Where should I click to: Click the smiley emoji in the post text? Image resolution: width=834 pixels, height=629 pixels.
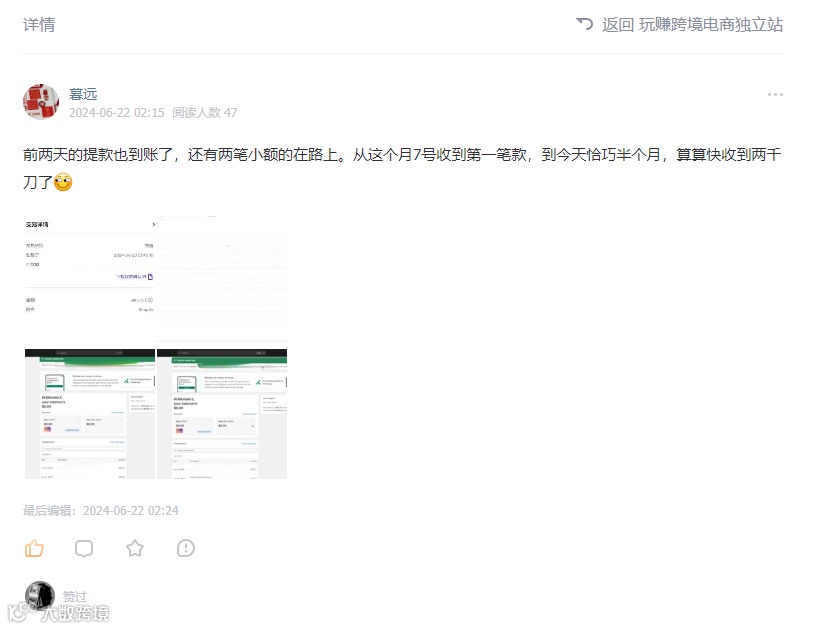(61, 183)
